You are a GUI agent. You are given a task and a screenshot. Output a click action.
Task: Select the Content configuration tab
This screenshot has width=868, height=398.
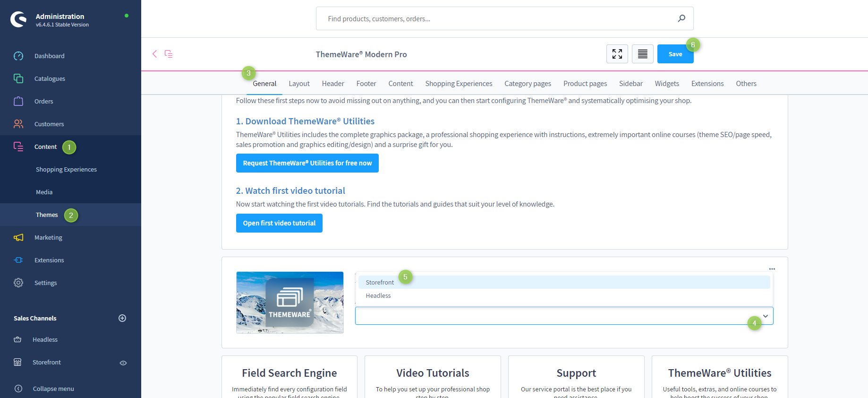click(x=400, y=84)
